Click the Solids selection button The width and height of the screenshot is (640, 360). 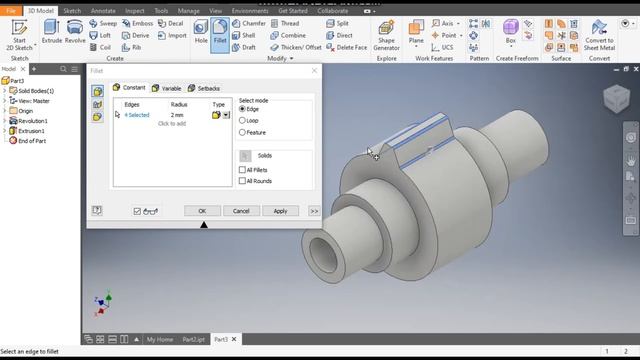245,156
